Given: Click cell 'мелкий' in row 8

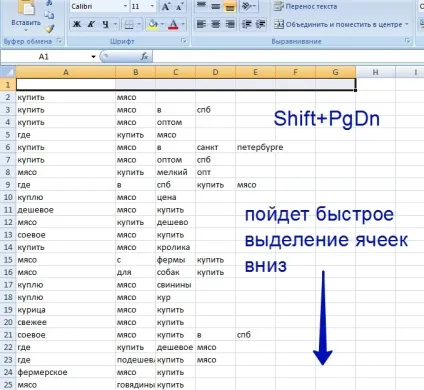Looking at the screenshot, I should click(175, 172).
